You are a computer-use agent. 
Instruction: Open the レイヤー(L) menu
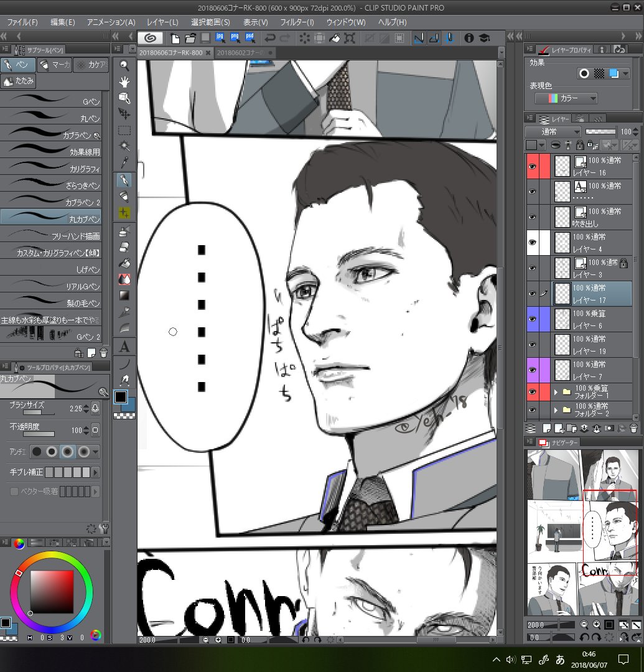[x=162, y=22]
